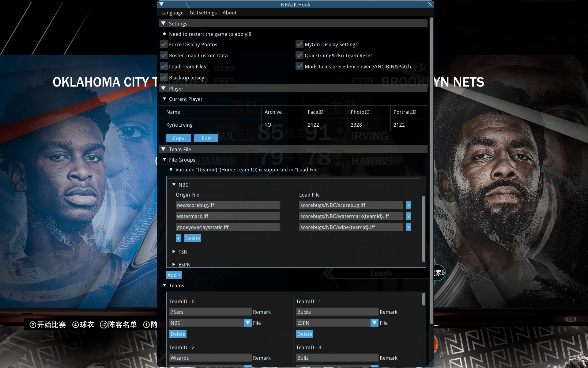The width and height of the screenshot is (588, 368).
Task: Uncheck QuickGame&2Ku Team Reset
Action: click(x=299, y=56)
